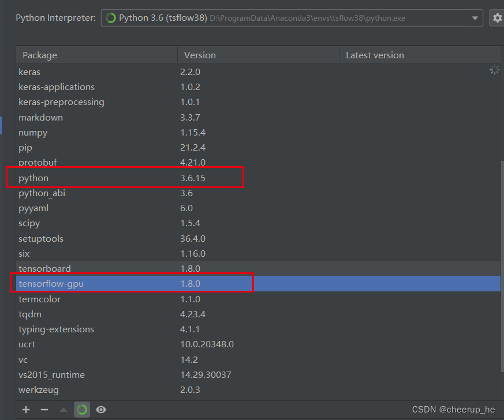The height and width of the screenshot is (420, 504).
Task: Select the termcolor package row
Action: (258, 299)
